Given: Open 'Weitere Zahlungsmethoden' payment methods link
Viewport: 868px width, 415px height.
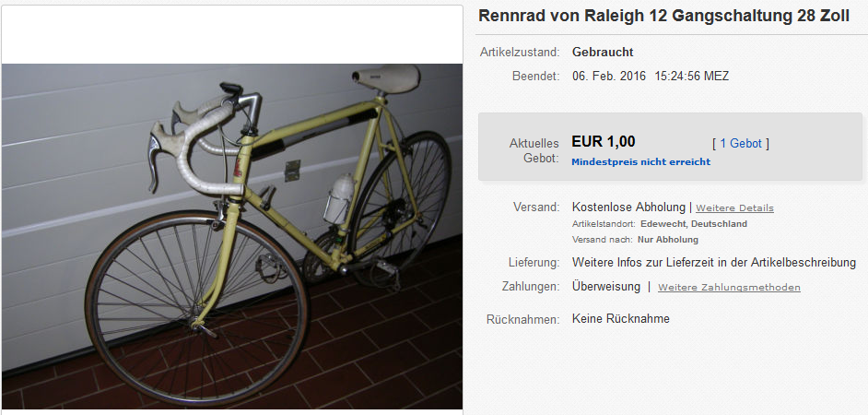Looking at the screenshot, I should 729,288.
